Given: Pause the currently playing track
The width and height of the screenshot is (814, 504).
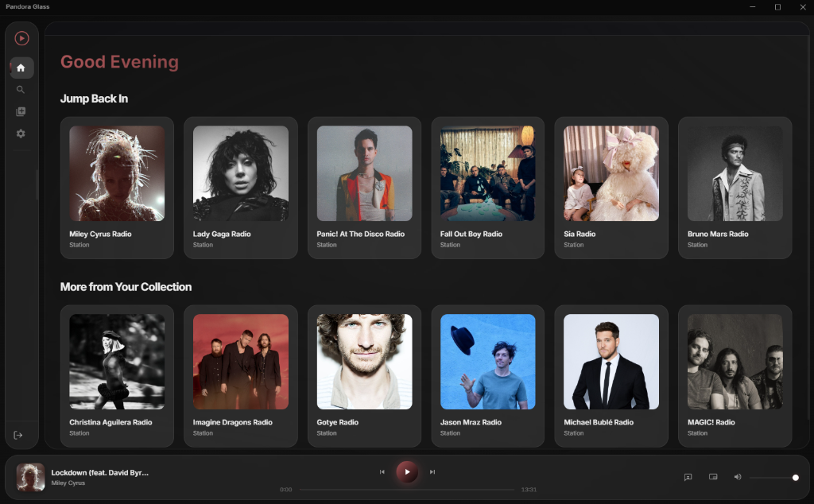Looking at the screenshot, I should 407,471.
